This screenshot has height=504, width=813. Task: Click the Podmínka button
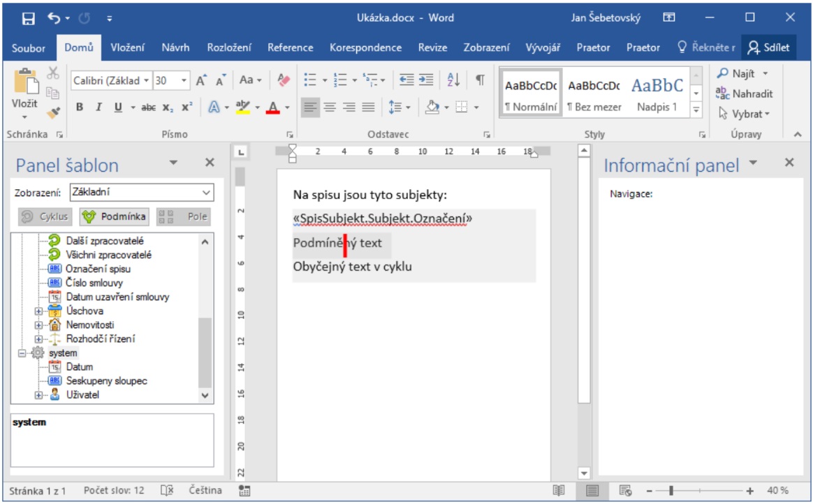(115, 216)
